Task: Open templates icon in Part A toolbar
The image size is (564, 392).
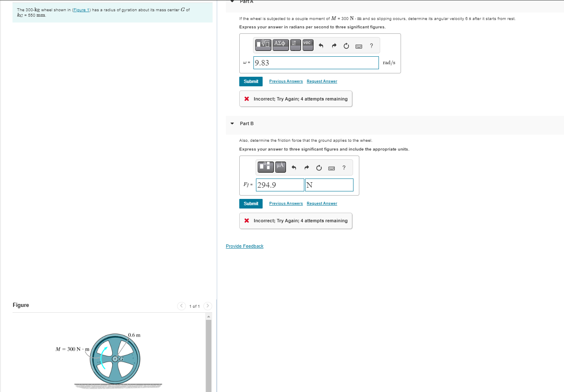Action: (x=263, y=44)
